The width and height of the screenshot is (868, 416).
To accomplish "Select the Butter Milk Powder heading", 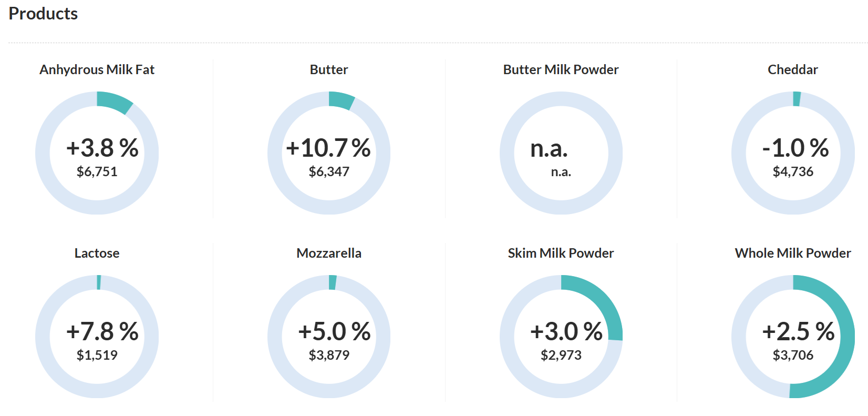I will pos(561,69).
